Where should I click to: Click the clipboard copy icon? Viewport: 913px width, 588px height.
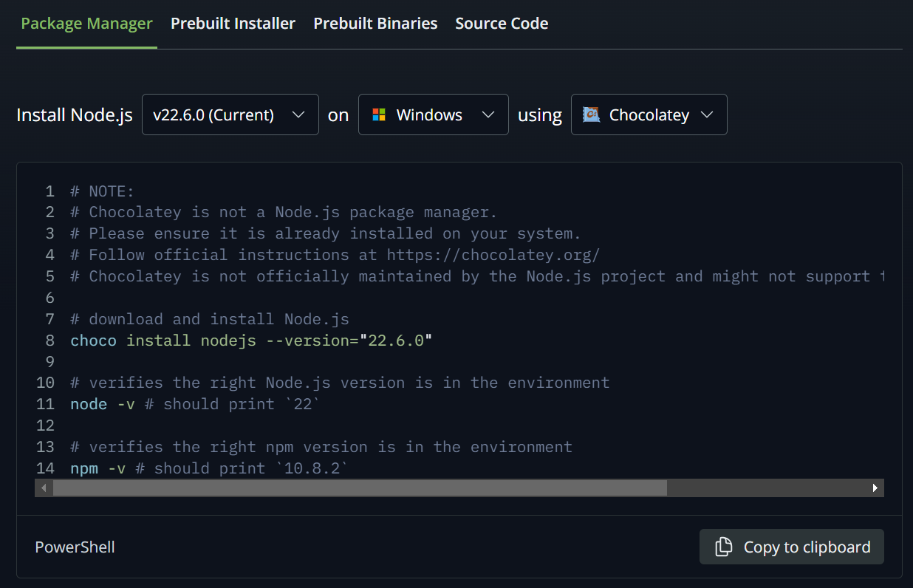coord(724,547)
